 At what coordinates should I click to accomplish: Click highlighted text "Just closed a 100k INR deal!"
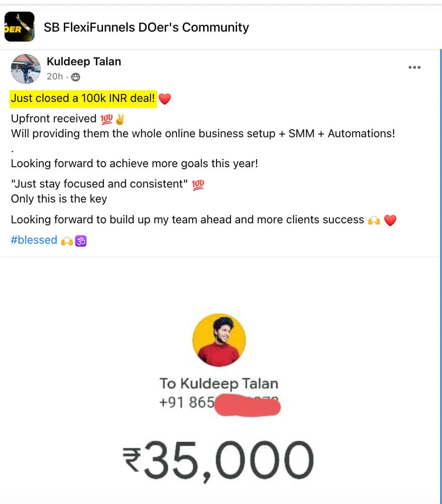point(83,99)
